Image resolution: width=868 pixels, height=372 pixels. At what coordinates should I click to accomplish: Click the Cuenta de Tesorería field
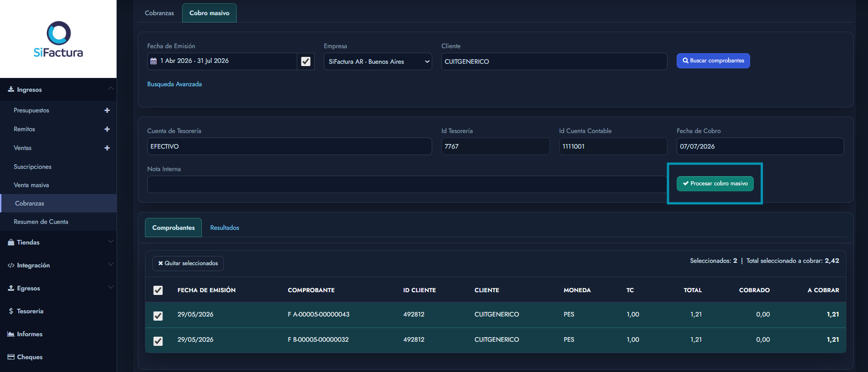(289, 146)
